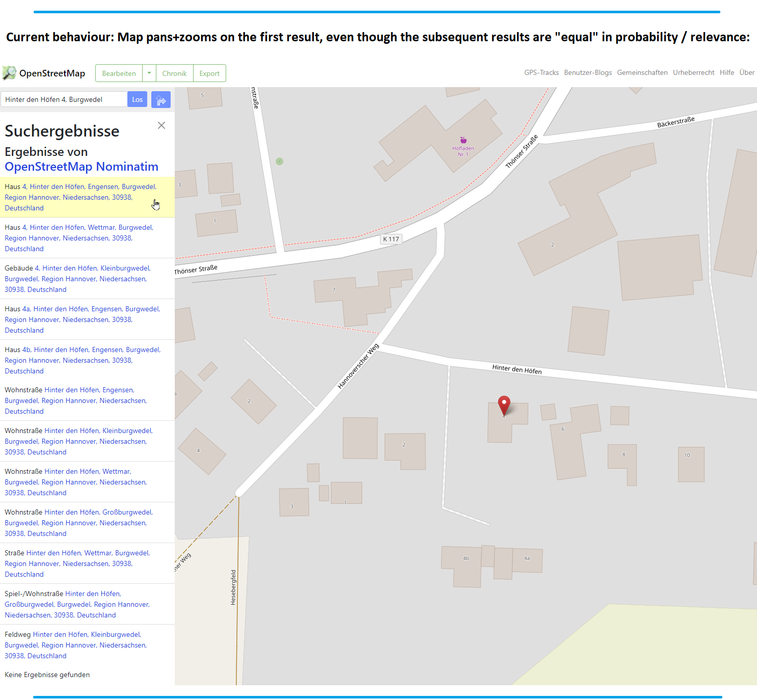Select result Spiel-/Wohnstraße Hinter den Höfen, Großburgwedel

(87, 604)
